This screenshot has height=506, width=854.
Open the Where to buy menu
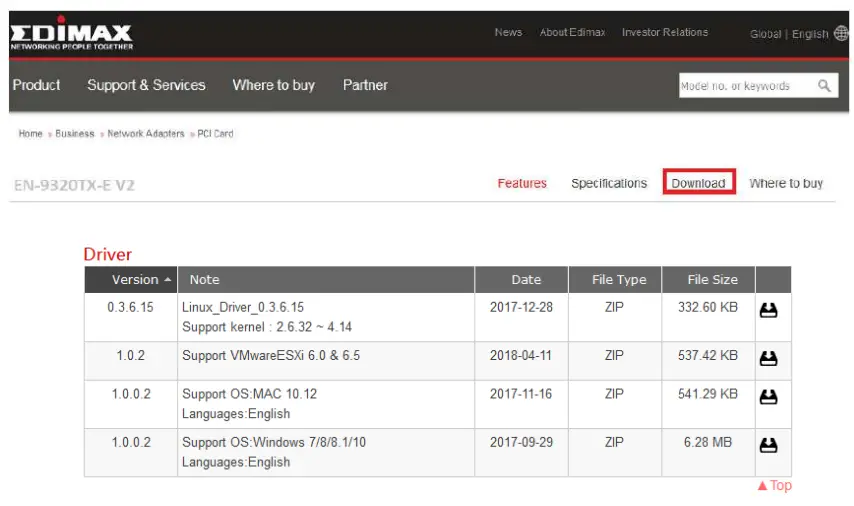click(273, 85)
